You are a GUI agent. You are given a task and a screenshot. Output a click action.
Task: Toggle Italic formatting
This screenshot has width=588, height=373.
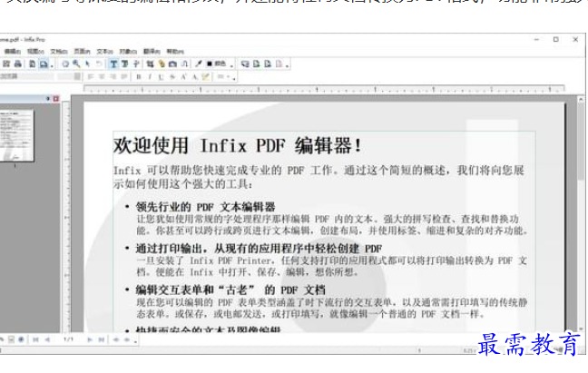(150, 77)
